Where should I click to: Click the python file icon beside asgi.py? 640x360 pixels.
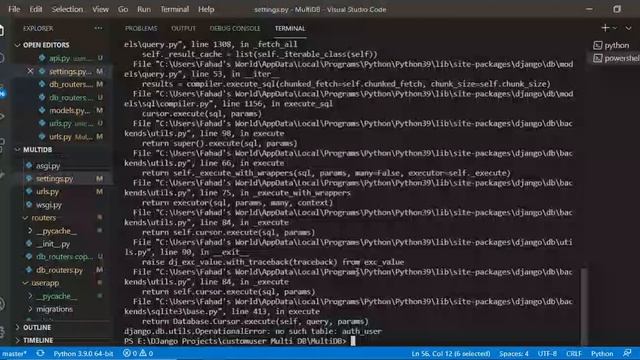coord(29,166)
